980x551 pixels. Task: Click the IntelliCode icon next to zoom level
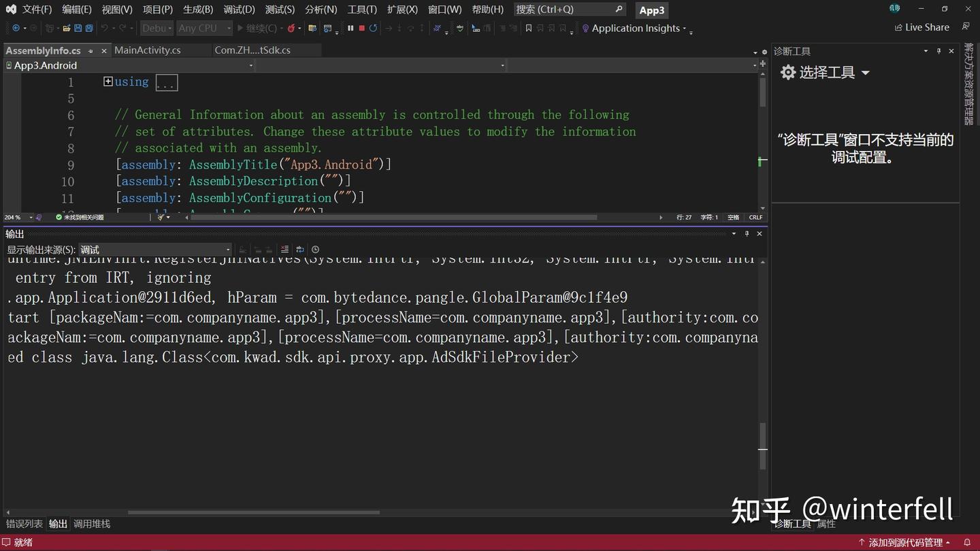(39, 217)
